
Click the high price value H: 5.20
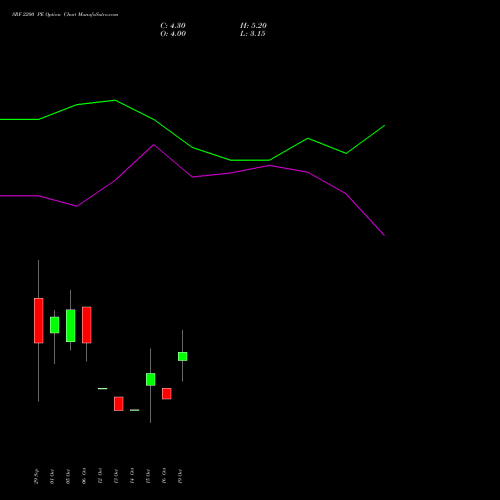click(253, 26)
